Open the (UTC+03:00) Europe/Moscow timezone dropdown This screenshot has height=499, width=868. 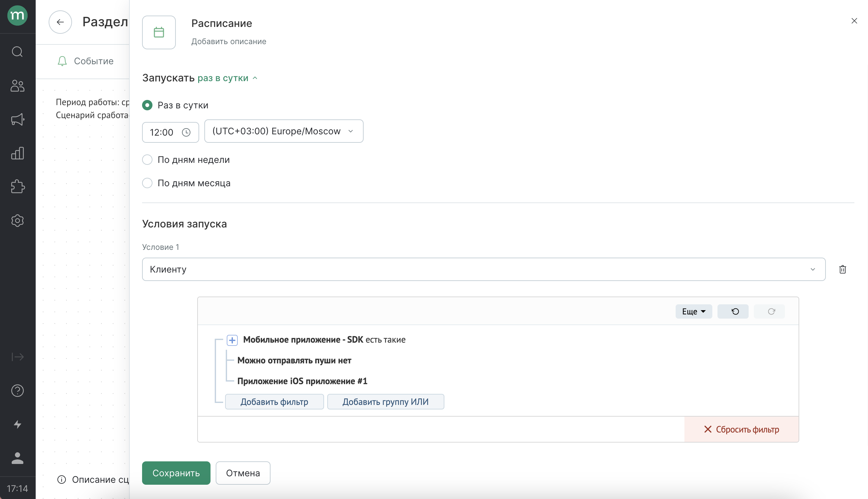(283, 131)
